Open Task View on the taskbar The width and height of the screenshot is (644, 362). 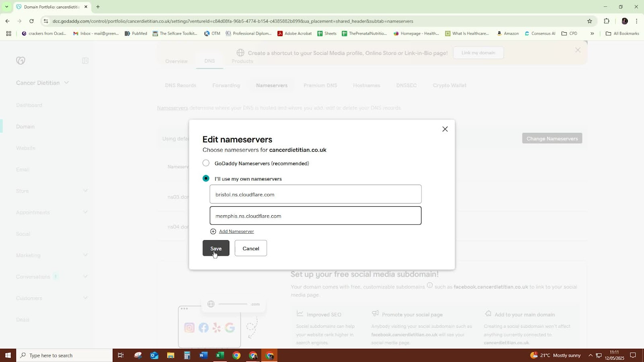coord(120,355)
